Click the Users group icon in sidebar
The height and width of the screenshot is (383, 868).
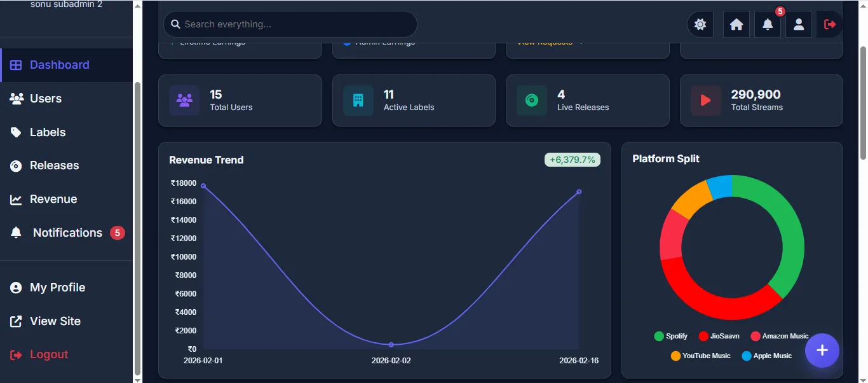[17, 99]
